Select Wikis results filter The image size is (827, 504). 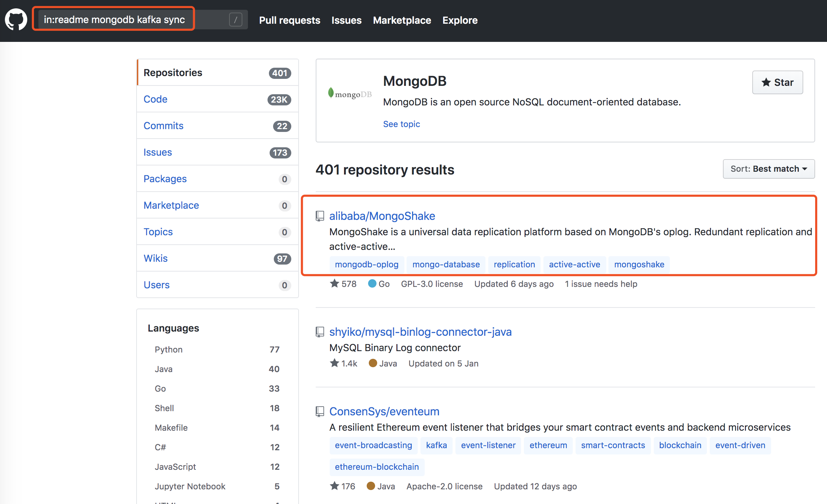pyautogui.click(x=218, y=258)
